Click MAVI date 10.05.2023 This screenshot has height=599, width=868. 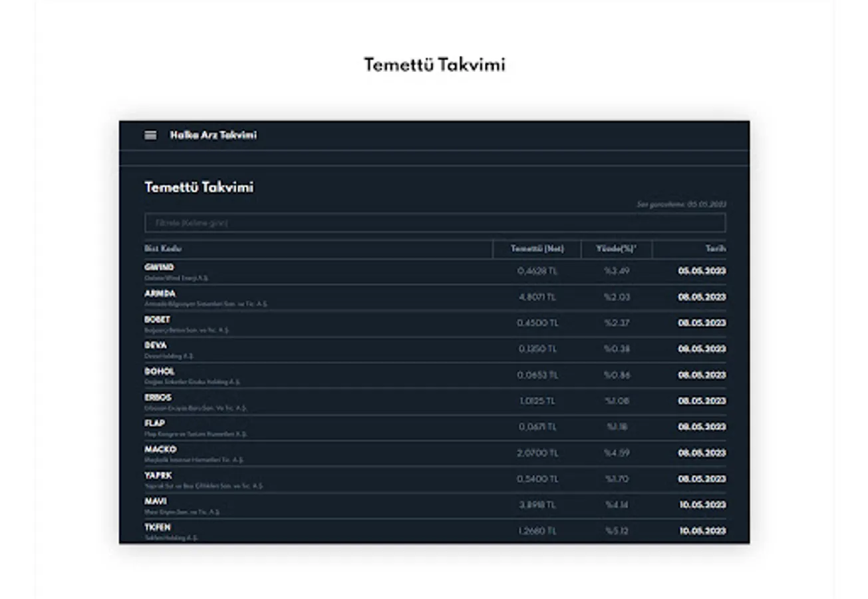tap(702, 505)
